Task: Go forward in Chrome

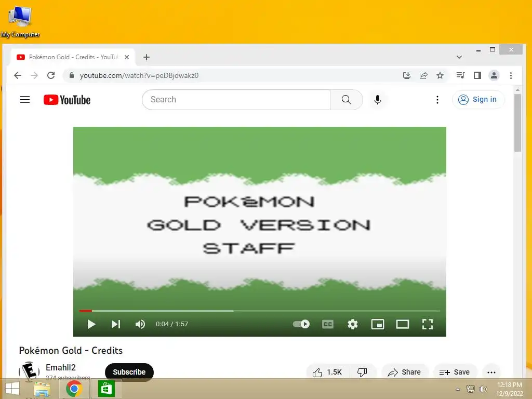Action: (34, 75)
